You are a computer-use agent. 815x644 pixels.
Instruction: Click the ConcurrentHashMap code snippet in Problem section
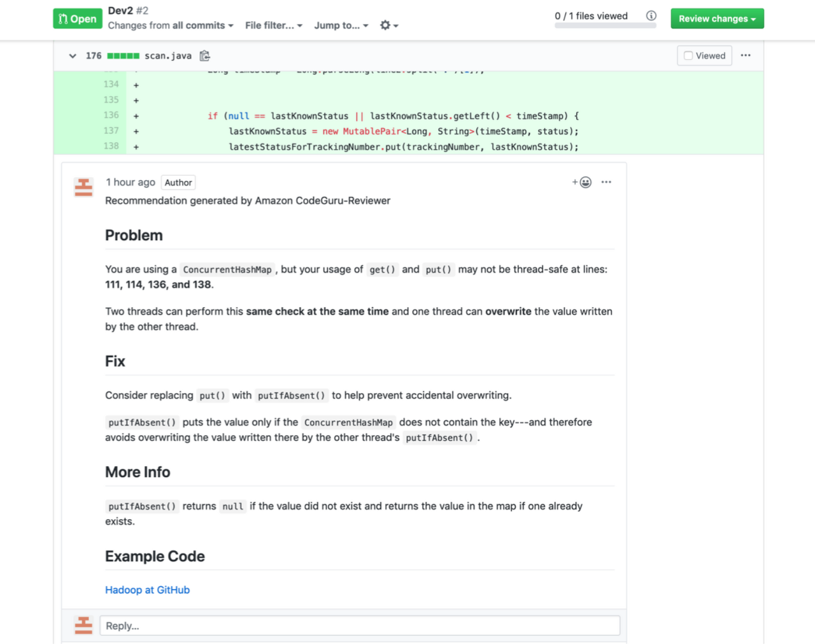pos(227,269)
